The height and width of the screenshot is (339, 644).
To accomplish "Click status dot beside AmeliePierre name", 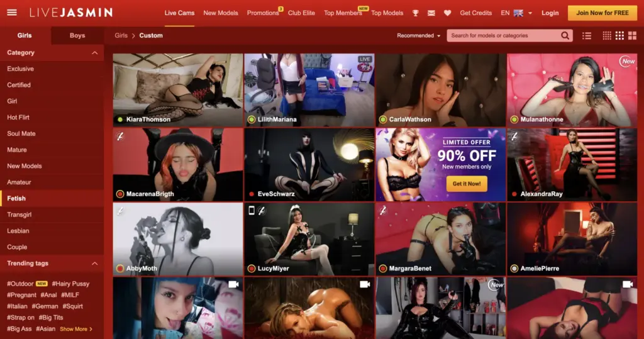I will [514, 269].
